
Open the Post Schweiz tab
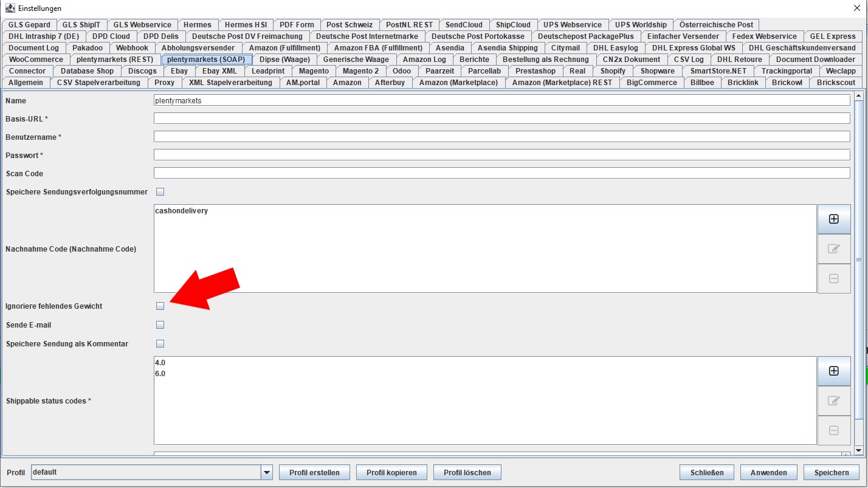click(x=350, y=25)
